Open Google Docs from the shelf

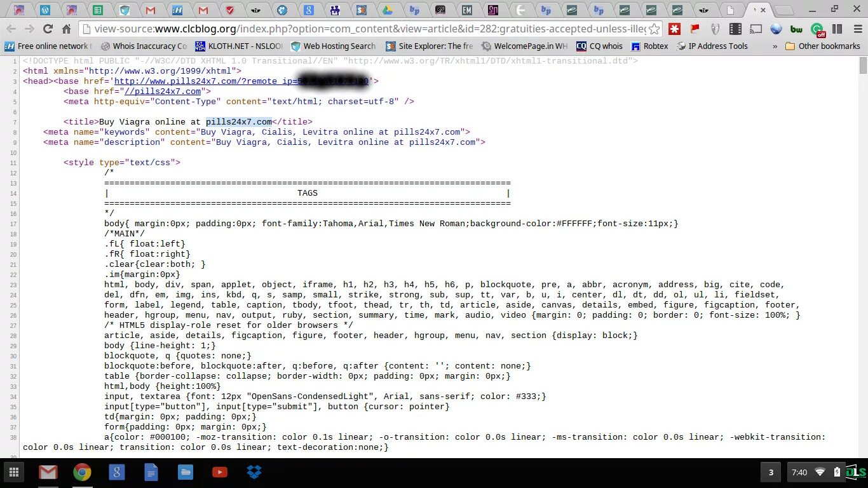tap(151, 472)
